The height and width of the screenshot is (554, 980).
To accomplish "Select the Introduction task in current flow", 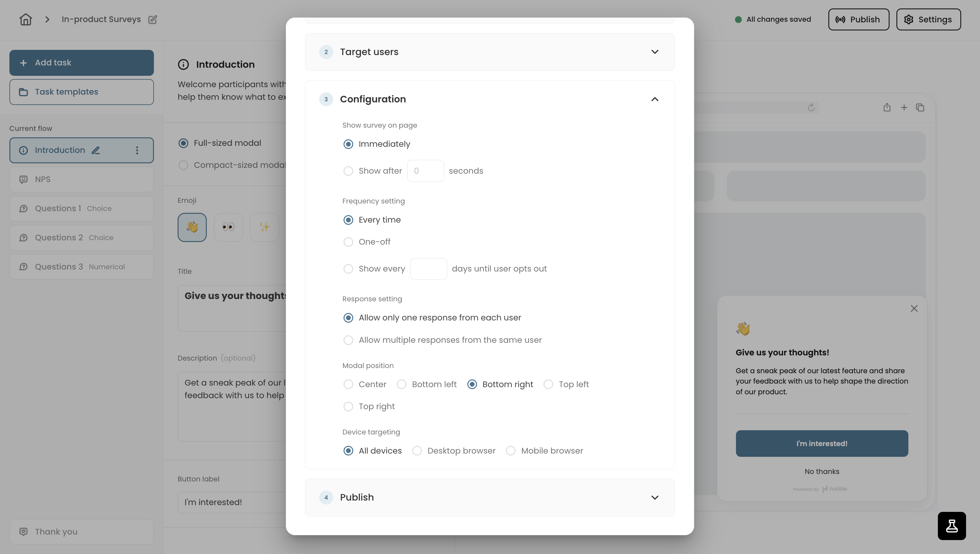I will (81, 150).
